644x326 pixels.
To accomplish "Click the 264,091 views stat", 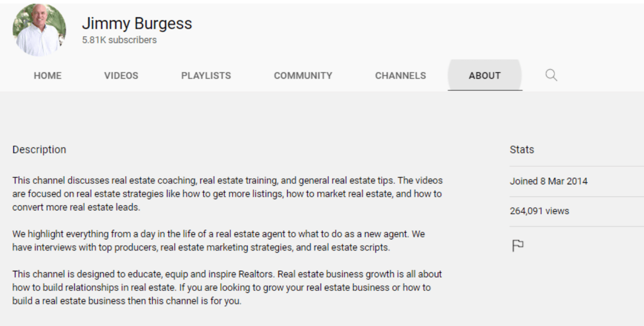I will (x=539, y=211).
